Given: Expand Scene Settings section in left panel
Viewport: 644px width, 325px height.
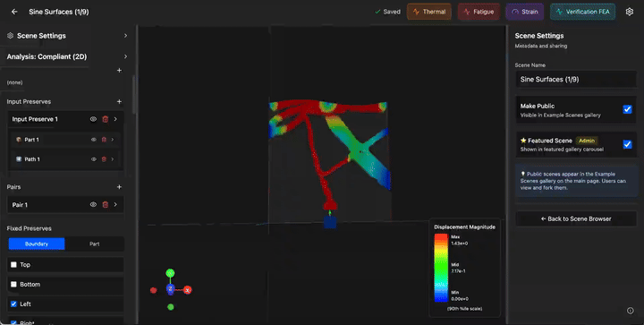Looking at the screenshot, I should coord(126,36).
